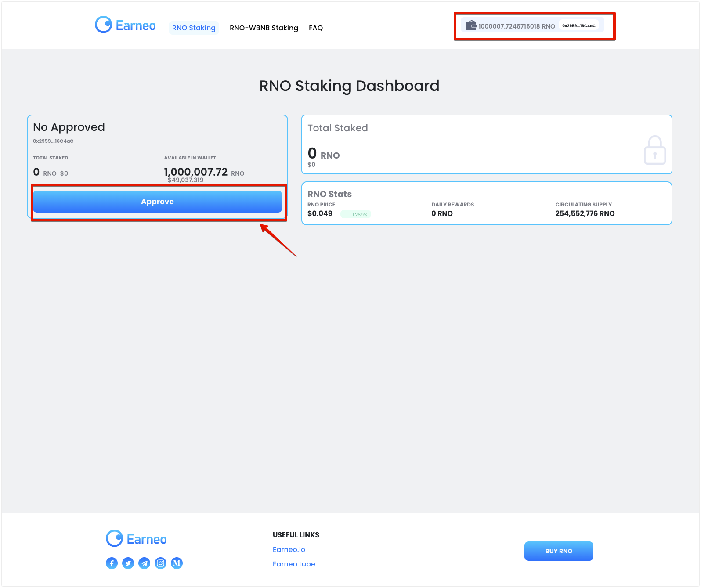
Task: Click the RNO Stats heading
Action: [x=329, y=194]
